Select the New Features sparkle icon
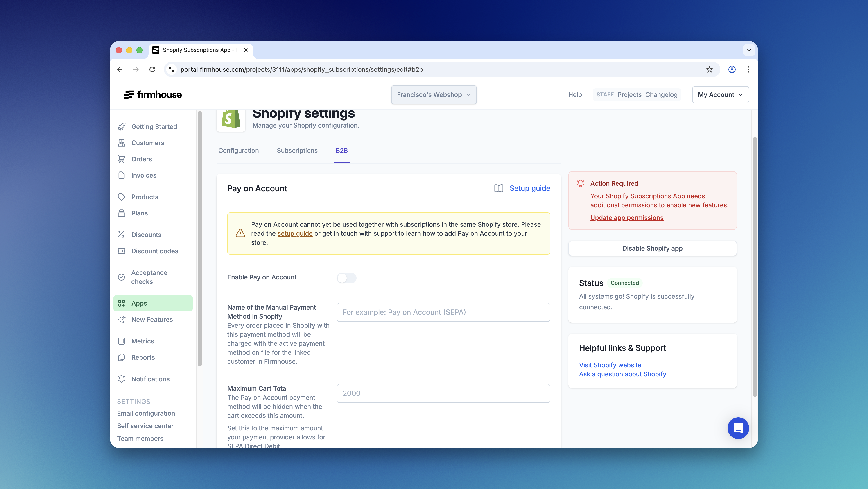 (121, 320)
